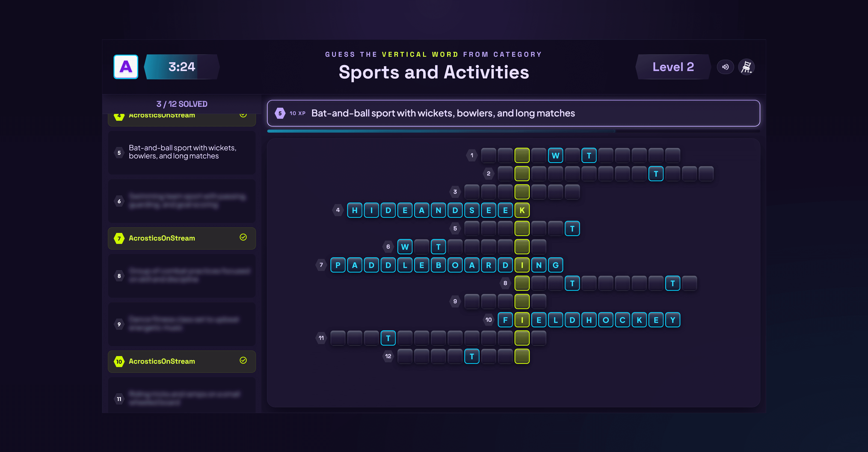Select blurred clue 8 in list
Viewport: 868px width, 452px height.
pos(182,276)
